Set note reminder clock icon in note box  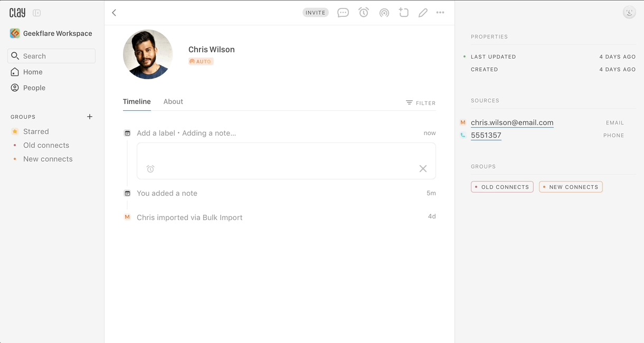click(150, 169)
